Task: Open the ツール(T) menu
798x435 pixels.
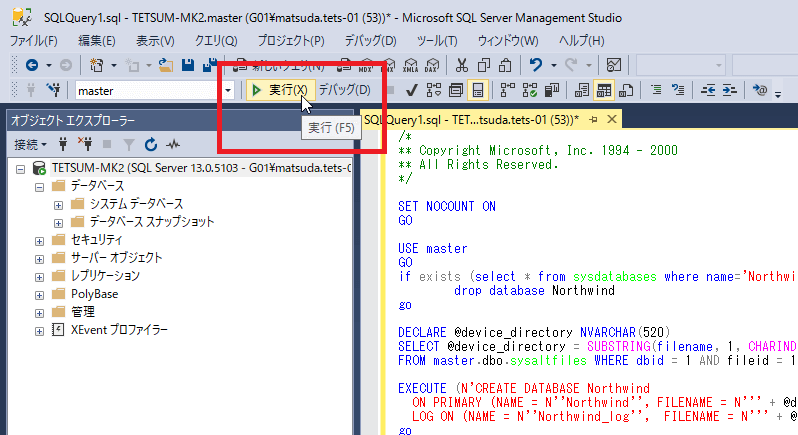Action: [x=436, y=40]
